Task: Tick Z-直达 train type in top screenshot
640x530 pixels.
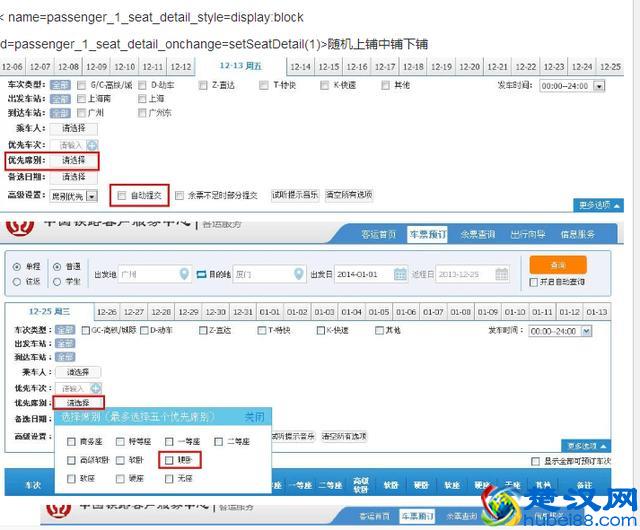Action: point(203,85)
